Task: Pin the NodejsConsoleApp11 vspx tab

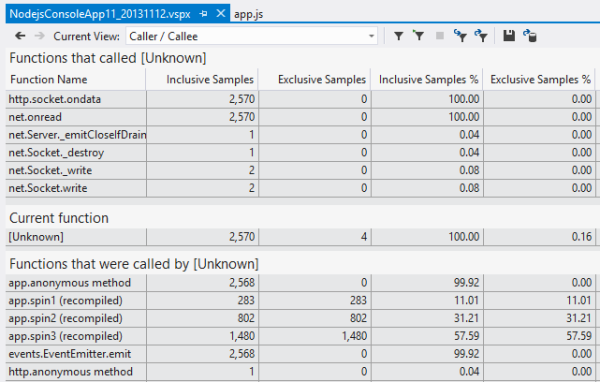Action: click(203, 14)
